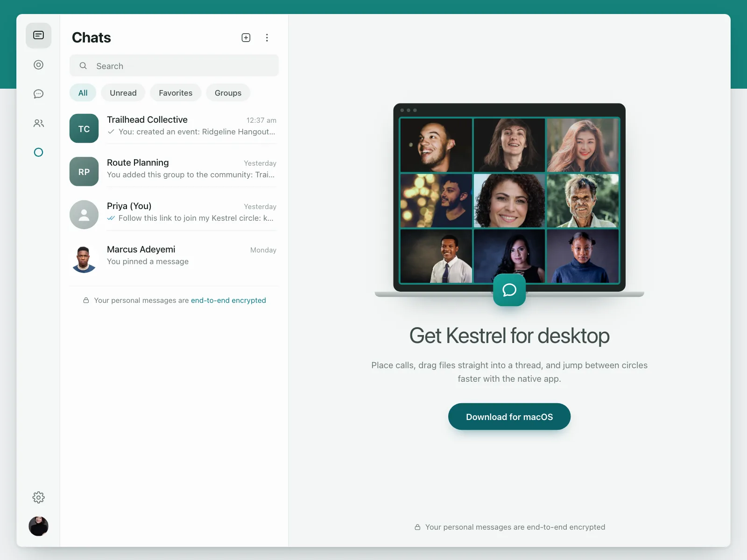Click the Kestrel chat bubble logo
Viewport: 747px width, 560px height.
[x=509, y=290]
